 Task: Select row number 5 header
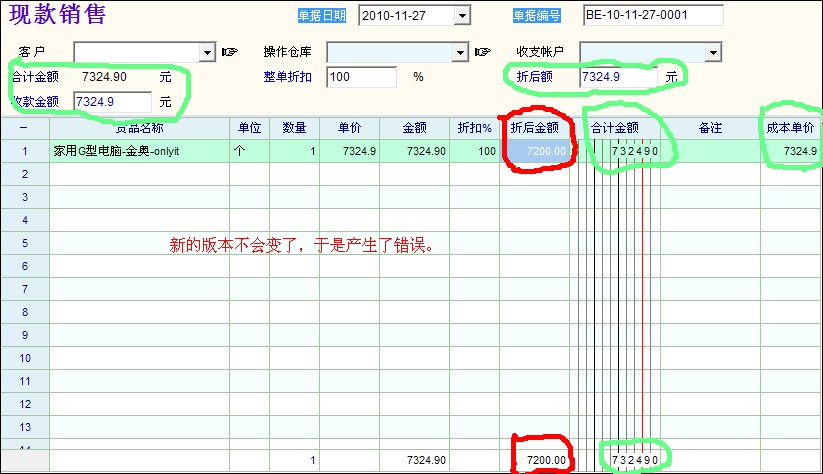(24, 243)
